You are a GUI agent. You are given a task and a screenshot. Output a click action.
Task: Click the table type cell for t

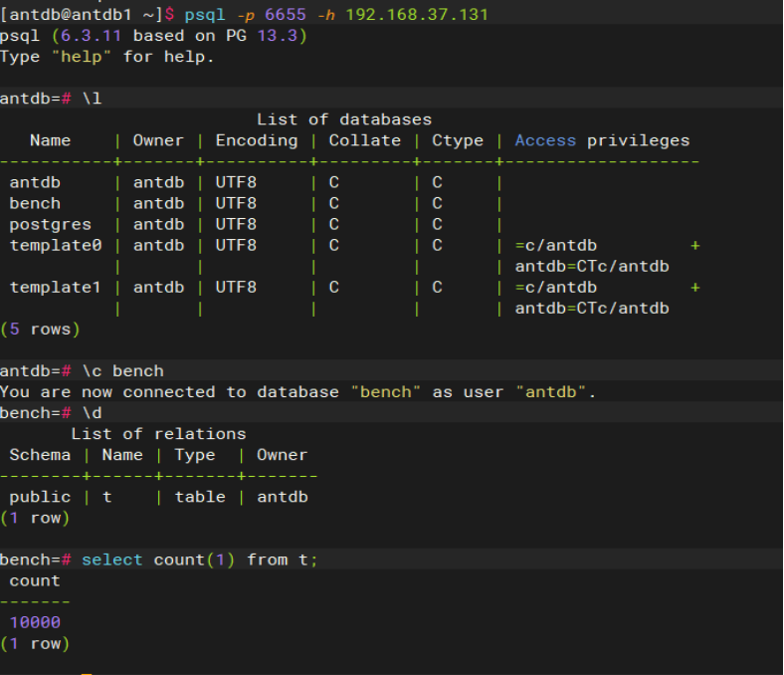point(200,497)
